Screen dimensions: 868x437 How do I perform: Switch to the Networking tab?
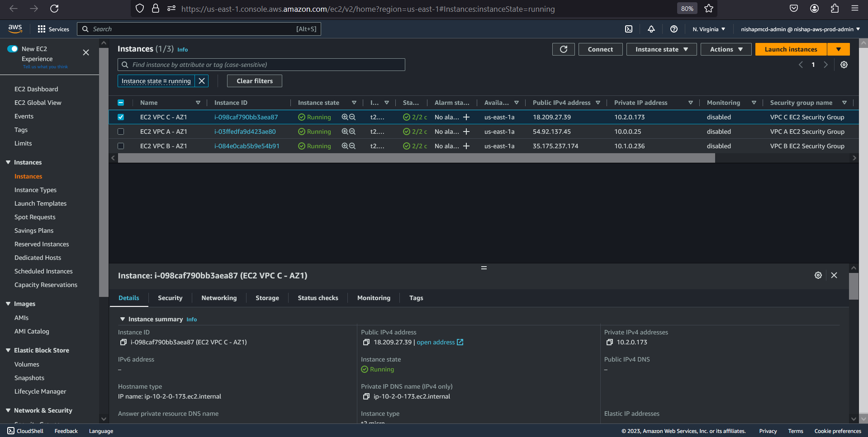pyautogui.click(x=219, y=298)
